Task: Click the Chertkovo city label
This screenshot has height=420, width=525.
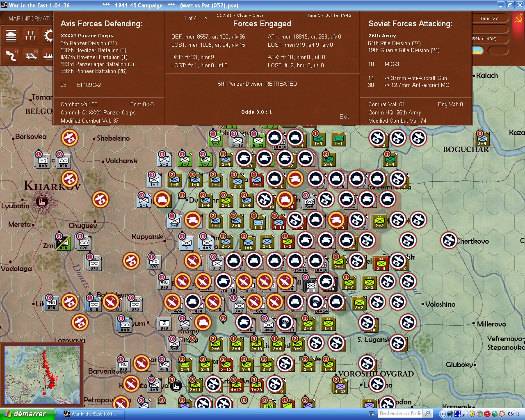Action: (x=472, y=241)
